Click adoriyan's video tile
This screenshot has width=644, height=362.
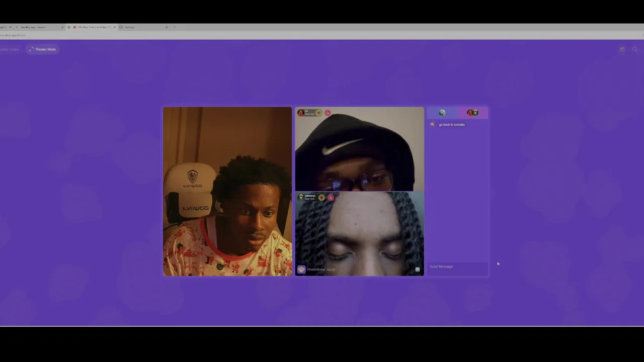tap(360, 234)
